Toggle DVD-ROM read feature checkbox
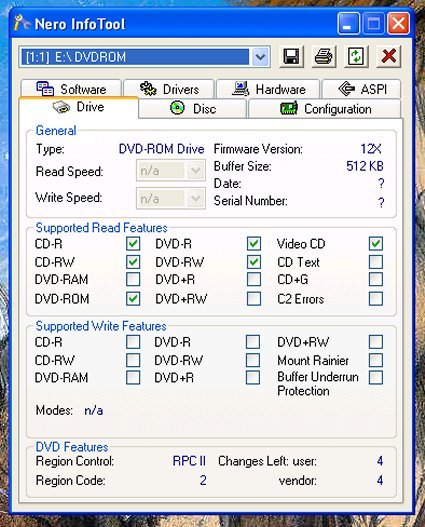This screenshot has height=527, width=425. point(133,298)
